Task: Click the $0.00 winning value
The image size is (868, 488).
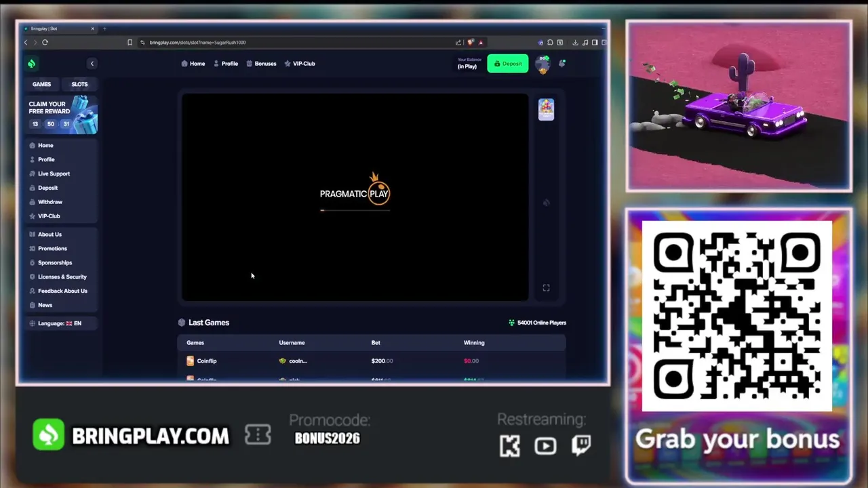Action: [x=471, y=361]
